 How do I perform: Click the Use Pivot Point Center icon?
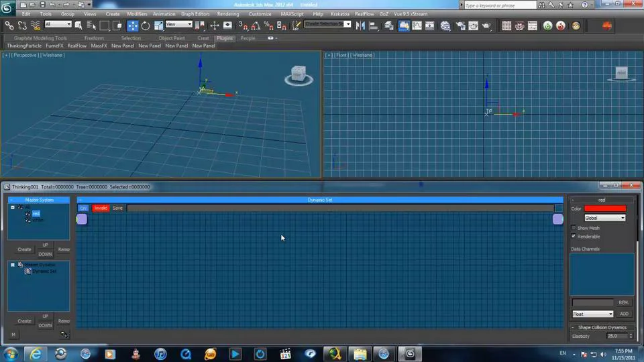(200, 26)
